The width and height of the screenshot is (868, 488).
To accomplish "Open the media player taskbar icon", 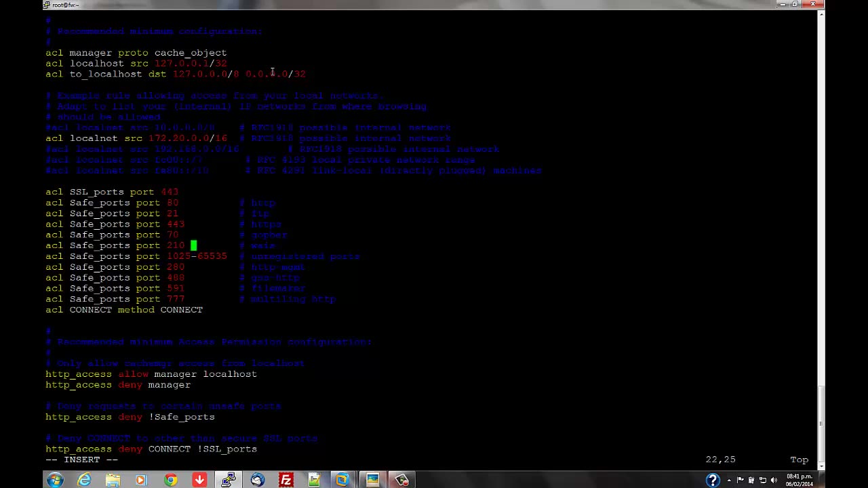I will (141, 480).
